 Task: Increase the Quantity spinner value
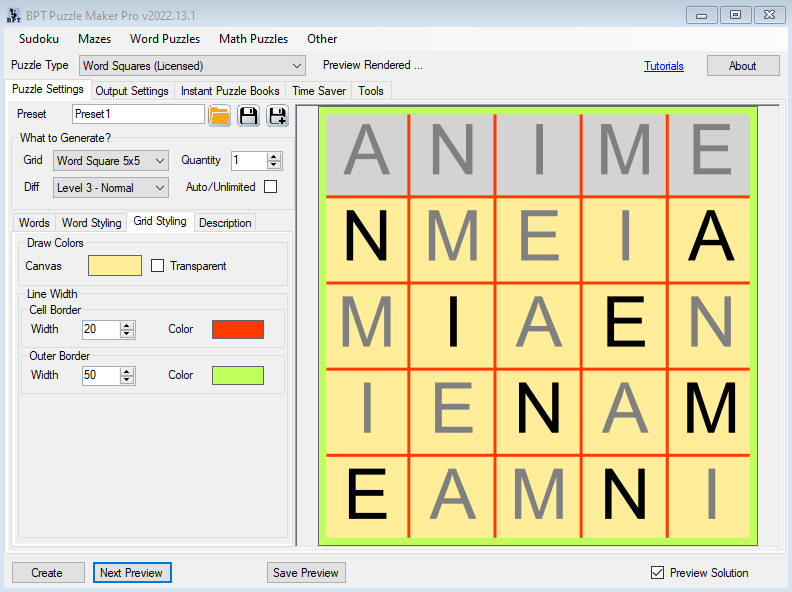click(274, 156)
